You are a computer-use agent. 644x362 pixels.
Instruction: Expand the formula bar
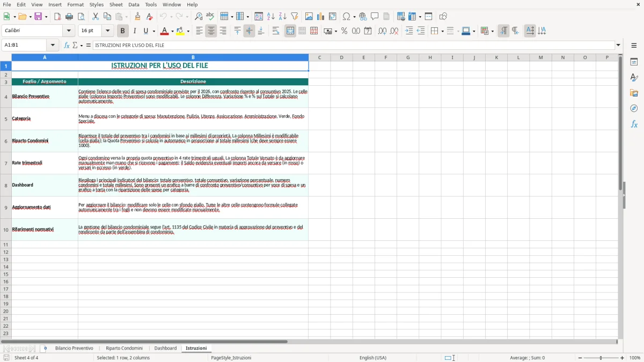[x=618, y=46]
